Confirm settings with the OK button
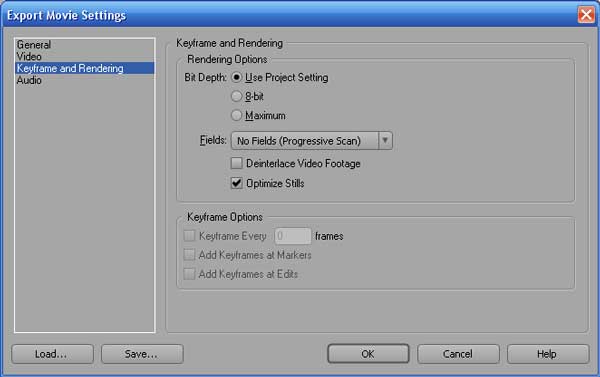 tap(368, 354)
